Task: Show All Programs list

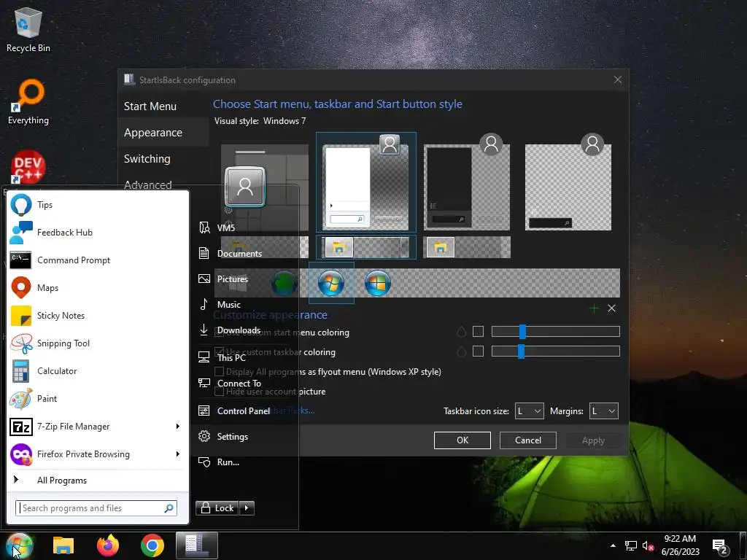Action: pyautogui.click(x=97, y=480)
